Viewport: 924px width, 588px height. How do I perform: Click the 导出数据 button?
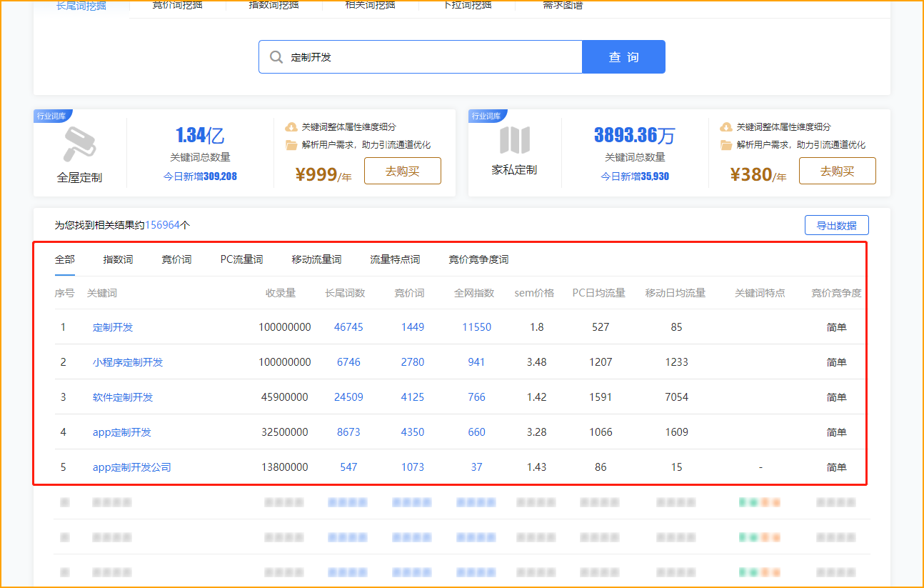pyautogui.click(x=836, y=225)
